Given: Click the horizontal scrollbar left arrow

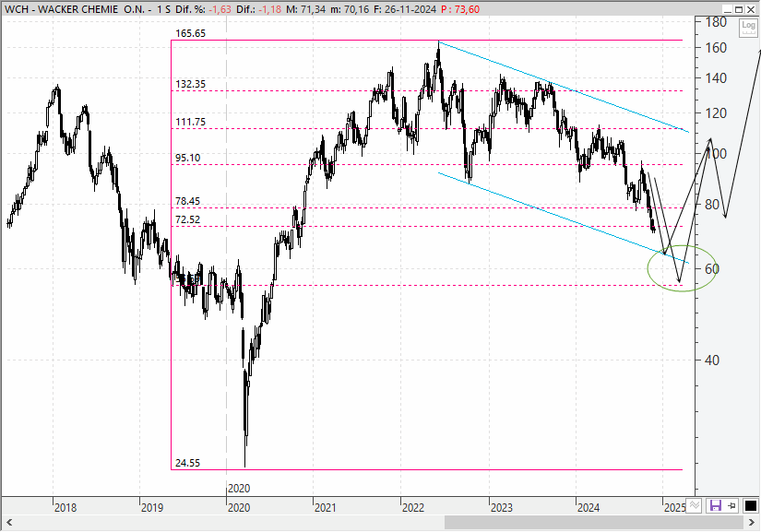Looking at the screenshot, I should point(8,522).
